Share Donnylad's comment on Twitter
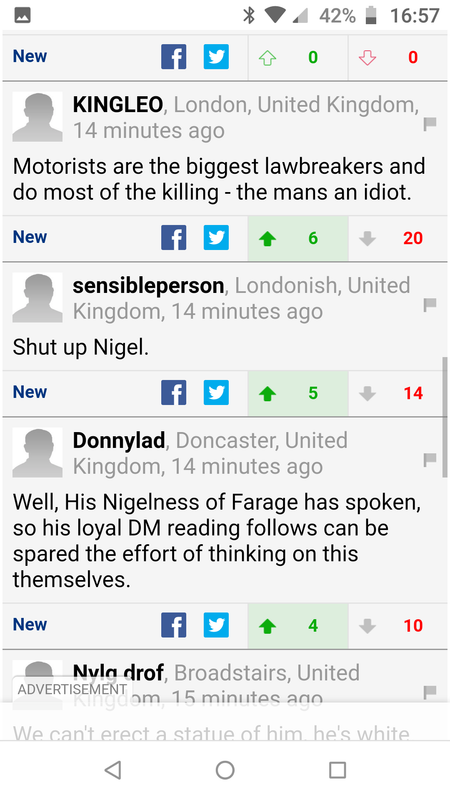Viewport: 450px width, 800px height. click(x=216, y=625)
